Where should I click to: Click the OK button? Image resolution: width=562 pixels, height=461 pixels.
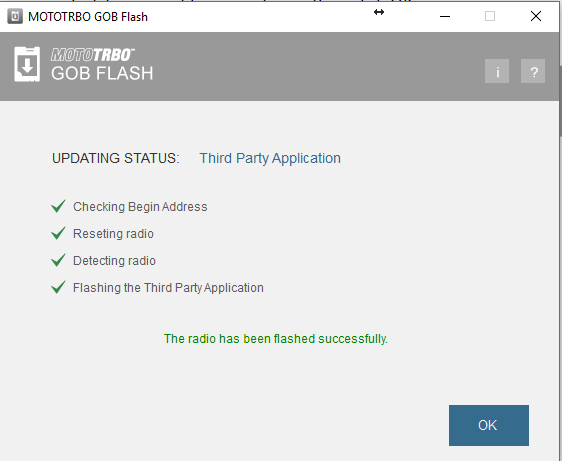tap(489, 425)
